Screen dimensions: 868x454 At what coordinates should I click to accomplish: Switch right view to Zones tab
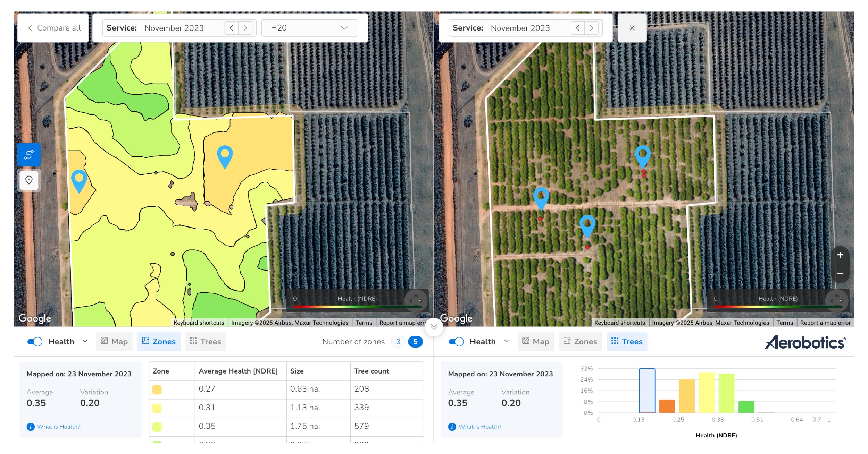click(580, 342)
